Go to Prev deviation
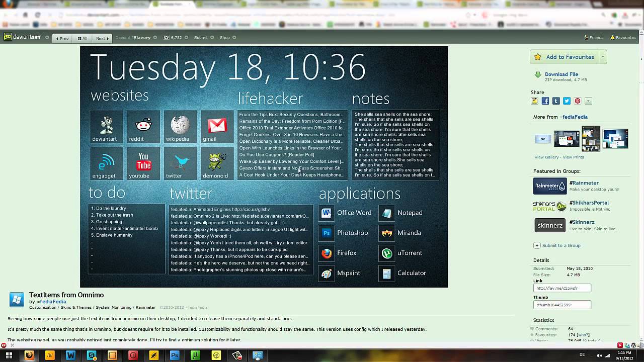Image resolution: width=644 pixels, height=362 pixels. (x=62, y=38)
